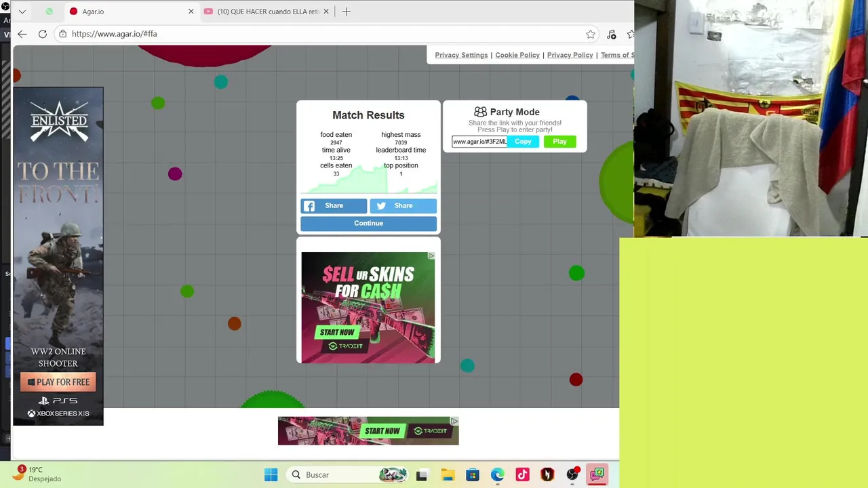The height and width of the screenshot is (488, 868).
Task: Click the Tradeit logo in banner ad
Action: coord(432,431)
